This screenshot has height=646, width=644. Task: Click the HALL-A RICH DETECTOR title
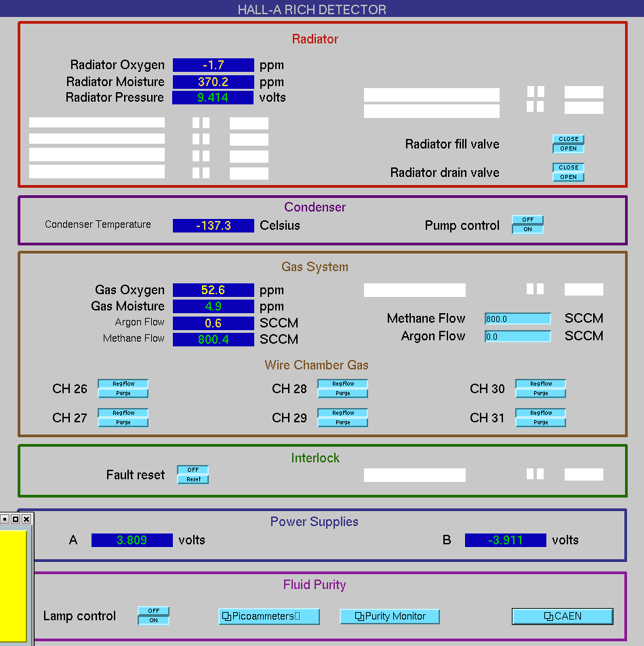pyautogui.click(x=312, y=9)
